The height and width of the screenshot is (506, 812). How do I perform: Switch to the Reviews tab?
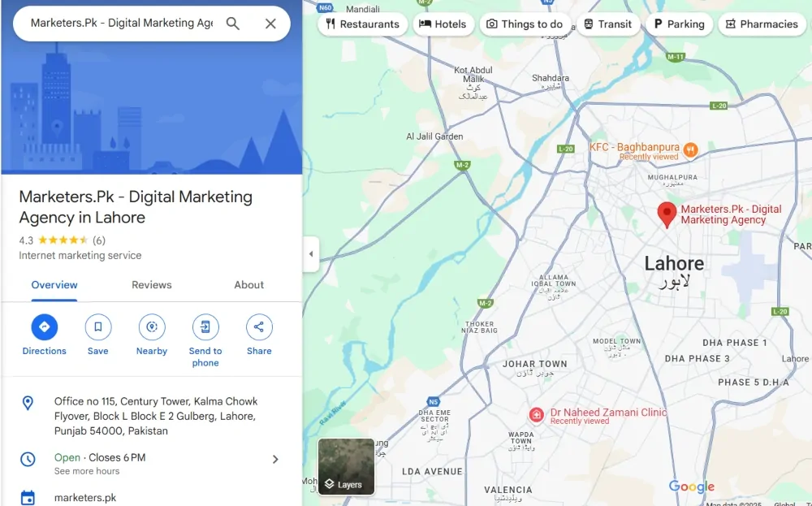tap(152, 285)
